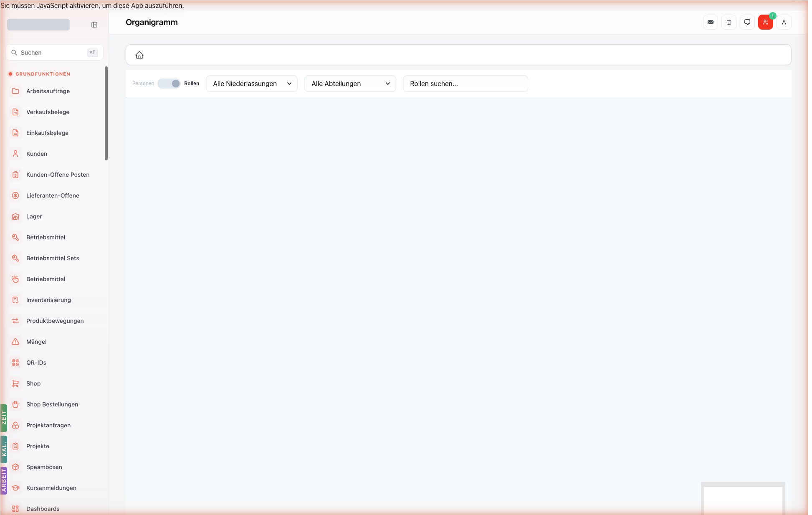Click the home breadcrumb icon
812x515 pixels.
pyautogui.click(x=139, y=55)
